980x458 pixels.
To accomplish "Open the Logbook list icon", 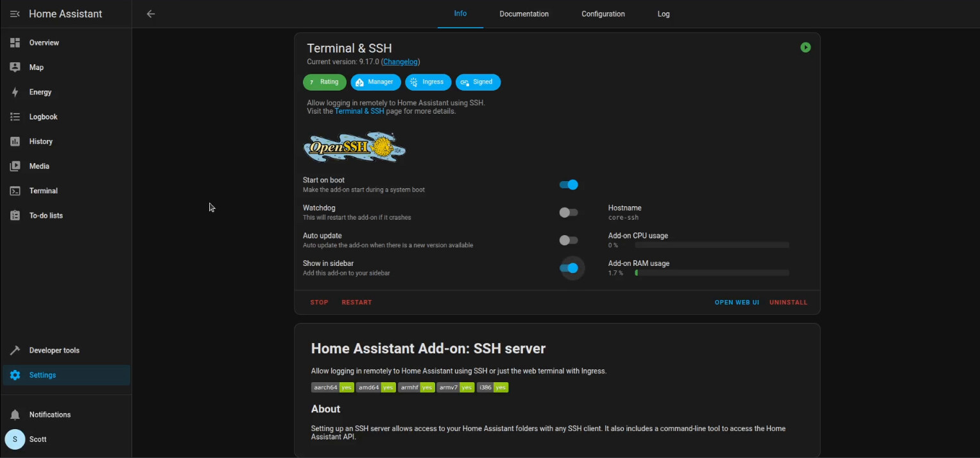I will click(x=15, y=117).
